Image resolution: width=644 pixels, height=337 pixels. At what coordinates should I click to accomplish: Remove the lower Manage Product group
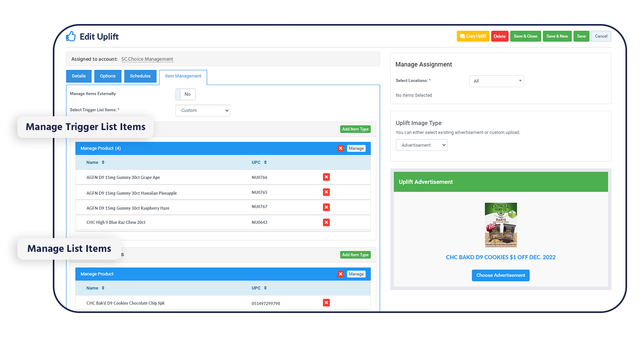[341, 274]
